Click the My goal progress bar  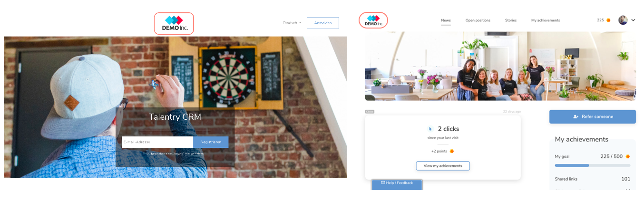click(x=593, y=165)
